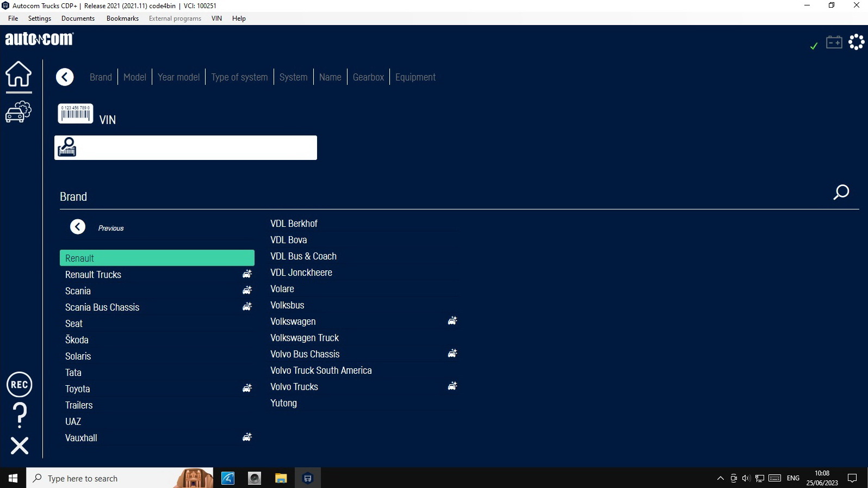Open the brand search magnifier icon

coord(841,192)
